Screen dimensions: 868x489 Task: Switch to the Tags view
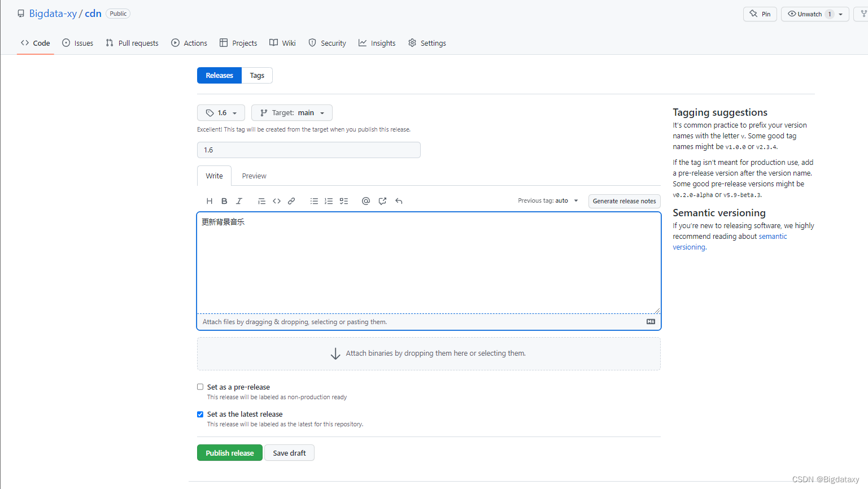[x=257, y=76]
